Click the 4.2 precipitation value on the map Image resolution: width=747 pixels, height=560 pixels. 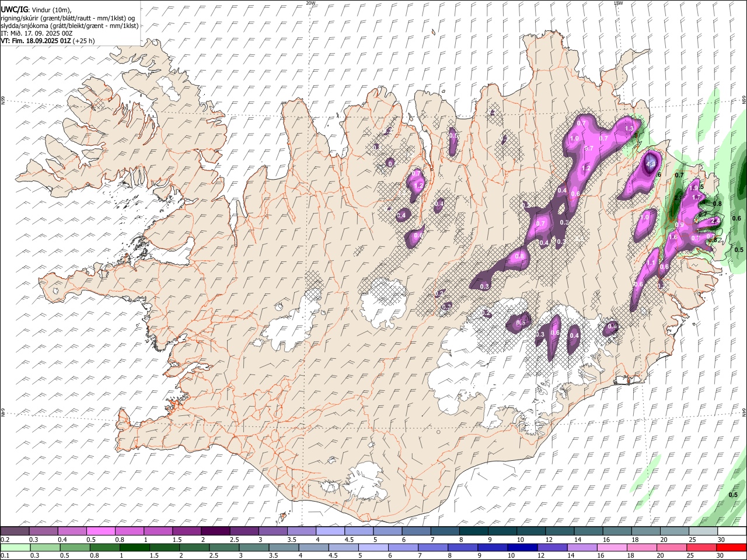click(651, 164)
